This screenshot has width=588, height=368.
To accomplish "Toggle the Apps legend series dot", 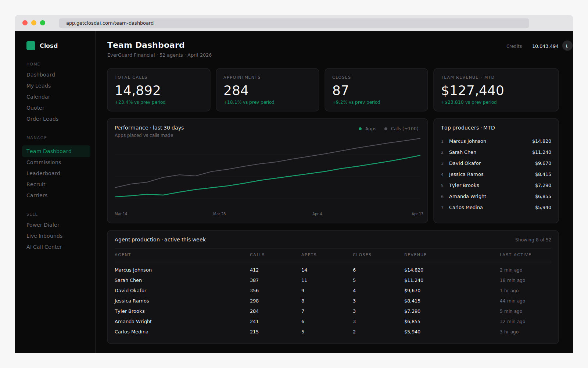I will pos(360,129).
